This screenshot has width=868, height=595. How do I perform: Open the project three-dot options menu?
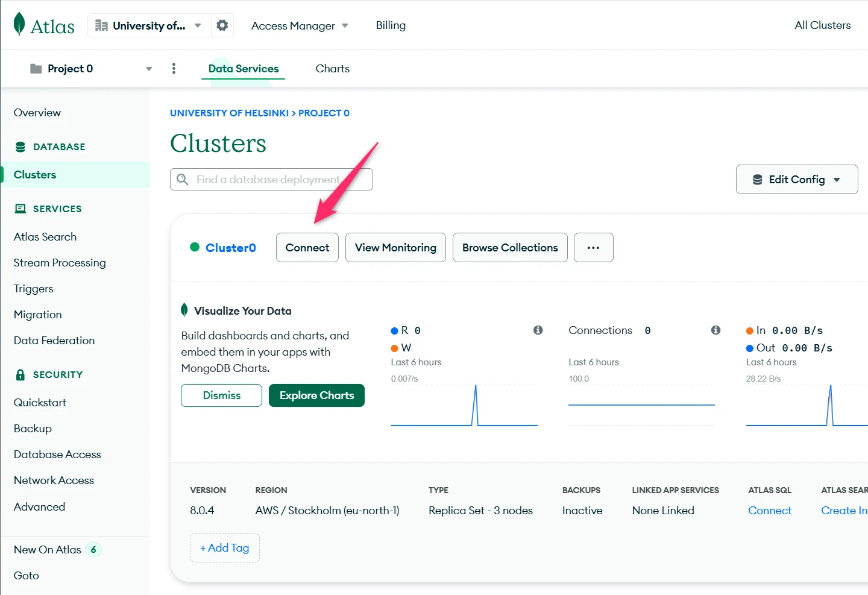(x=174, y=69)
